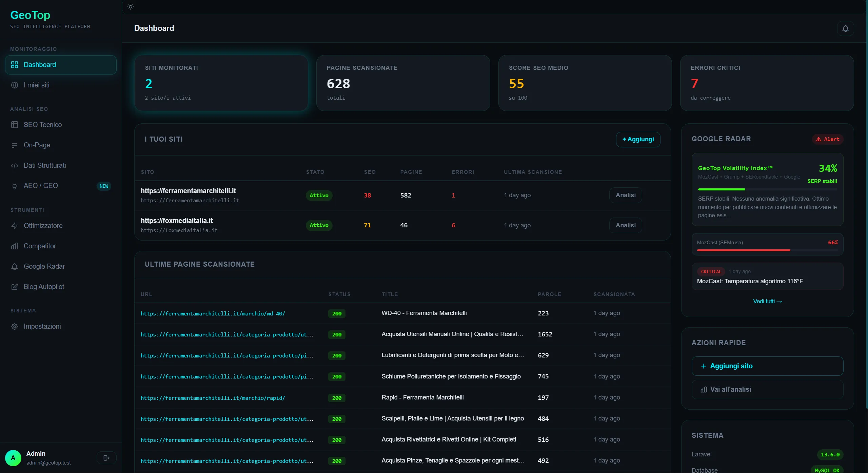The image size is (868, 473).
Task: Click PAROLE column header
Action: [549, 294]
